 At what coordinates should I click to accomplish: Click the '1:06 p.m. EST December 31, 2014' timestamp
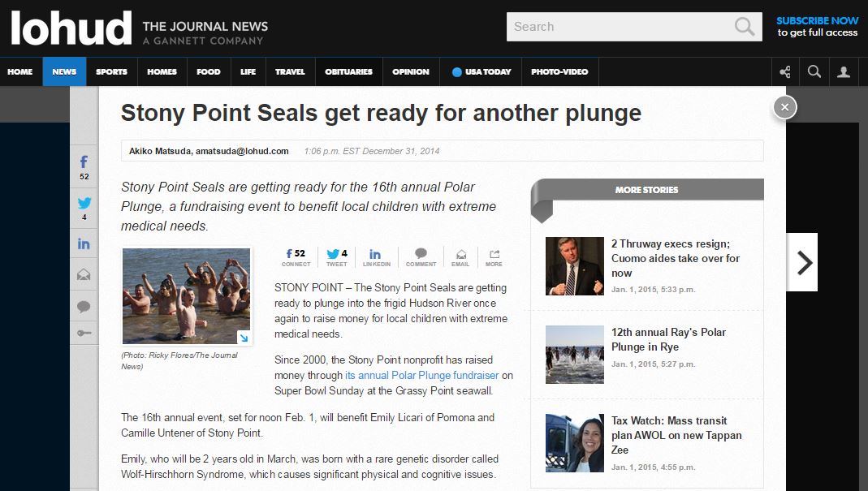tap(371, 151)
